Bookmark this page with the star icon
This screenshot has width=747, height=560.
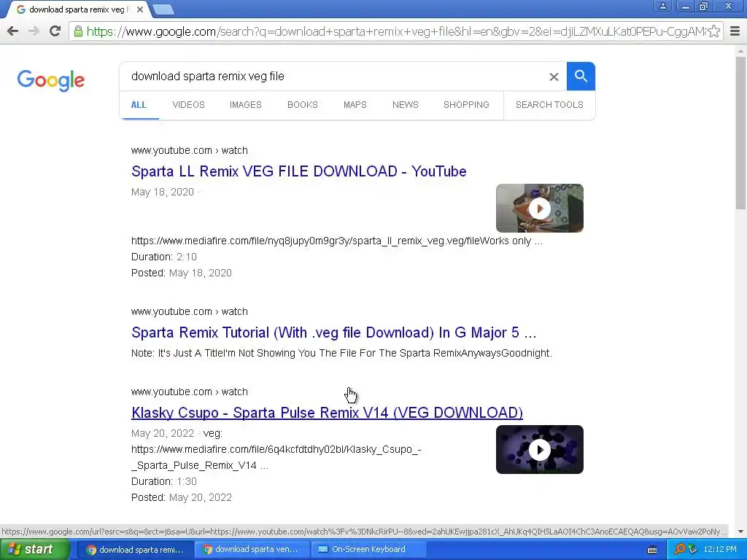point(713,31)
